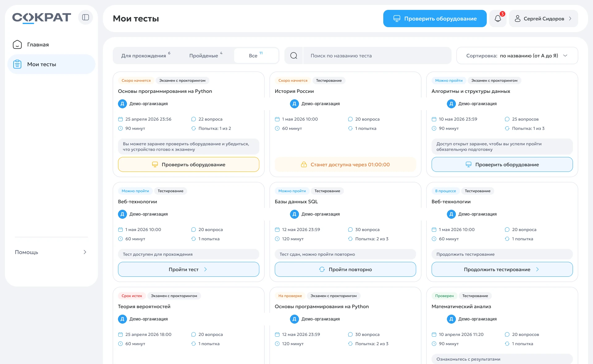Focus the Поиск по названию теста field
Image resolution: width=593 pixels, height=364 pixels.
pyautogui.click(x=377, y=56)
